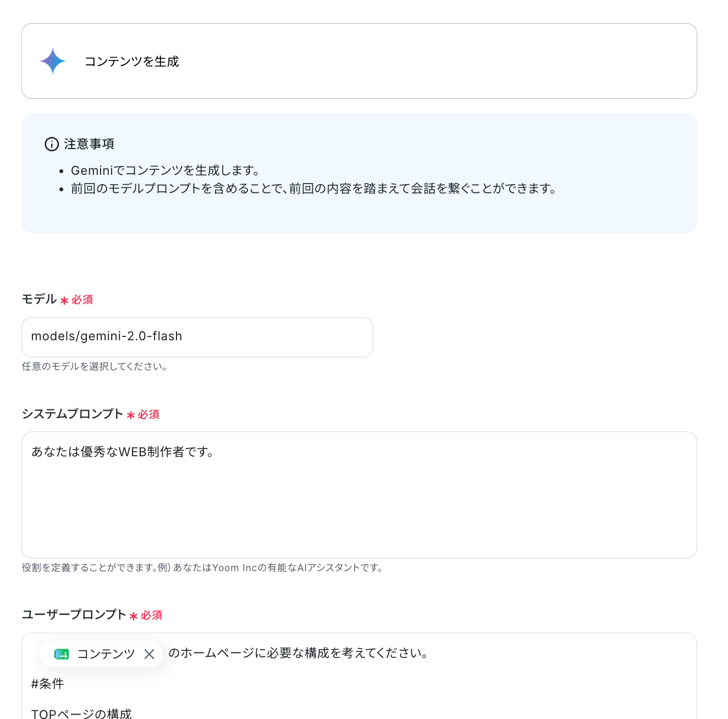Click the #条件 line in the user prompt

click(48, 684)
